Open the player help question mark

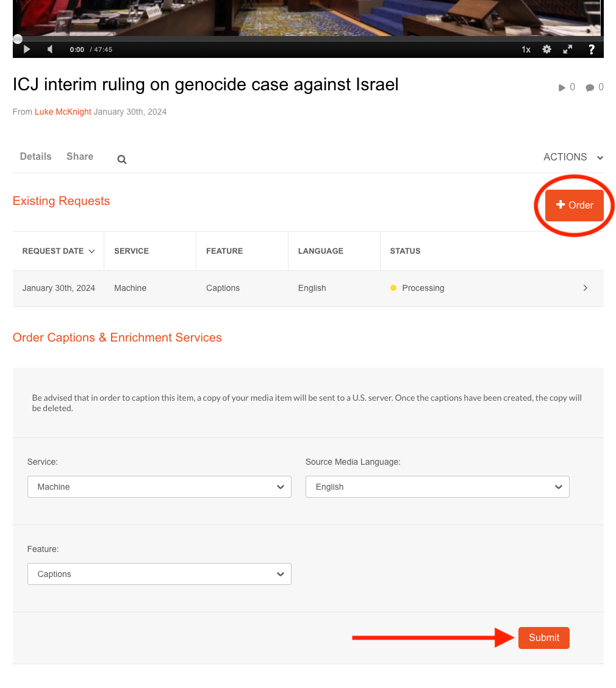(591, 49)
